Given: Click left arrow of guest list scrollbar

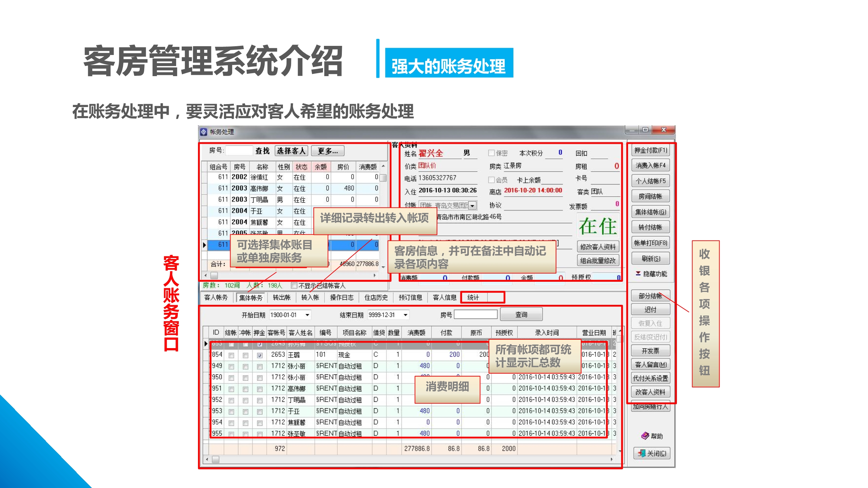Looking at the screenshot, I should click(206, 276).
